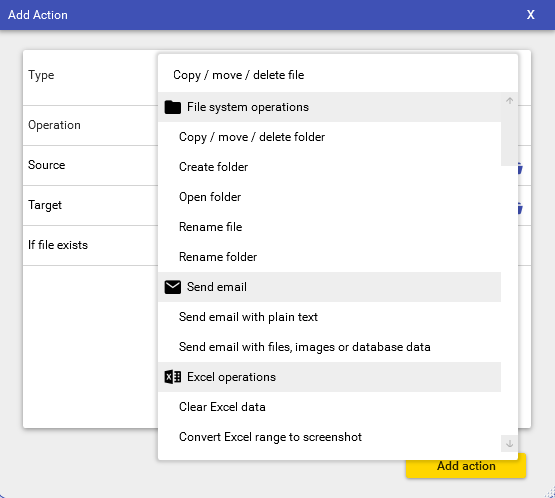Click the dropdown list scroll-down arrow

pyautogui.click(x=509, y=443)
